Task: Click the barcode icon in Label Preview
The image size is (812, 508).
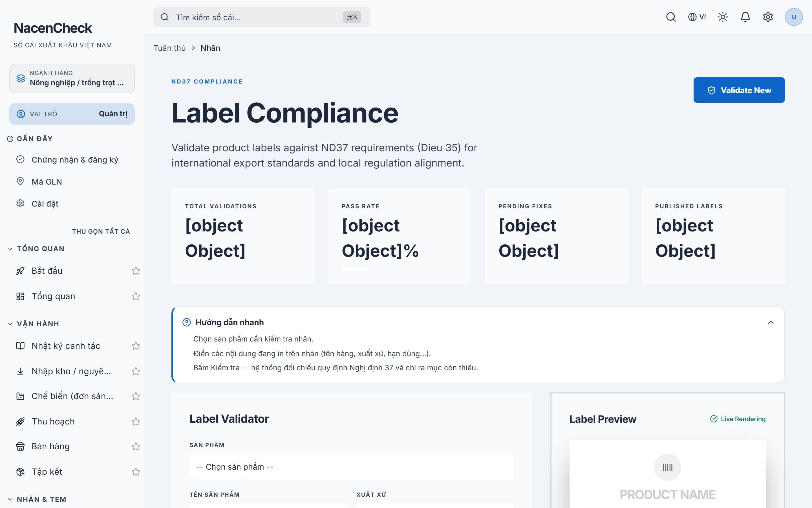Action: pyautogui.click(x=667, y=467)
